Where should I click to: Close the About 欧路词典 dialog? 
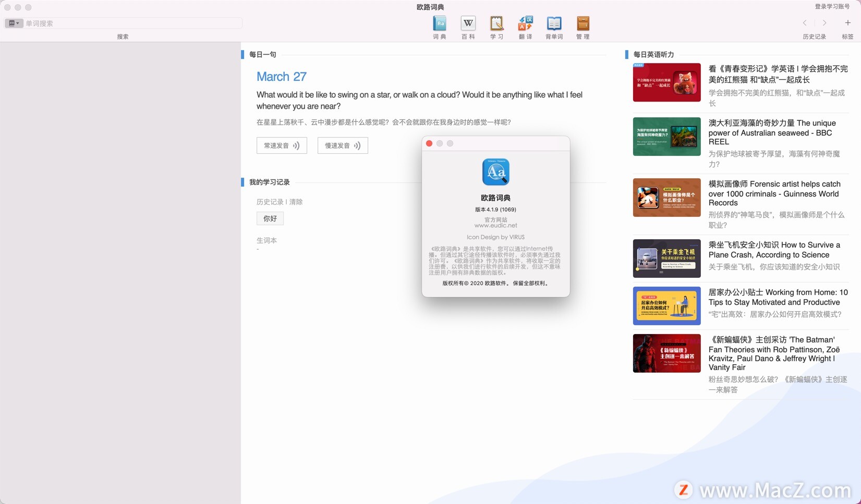coord(429,143)
